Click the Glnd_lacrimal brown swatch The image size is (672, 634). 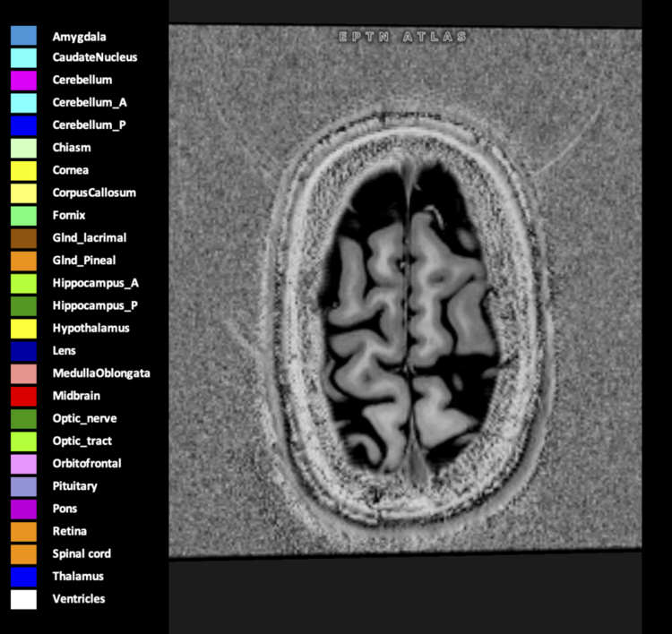(x=23, y=238)
